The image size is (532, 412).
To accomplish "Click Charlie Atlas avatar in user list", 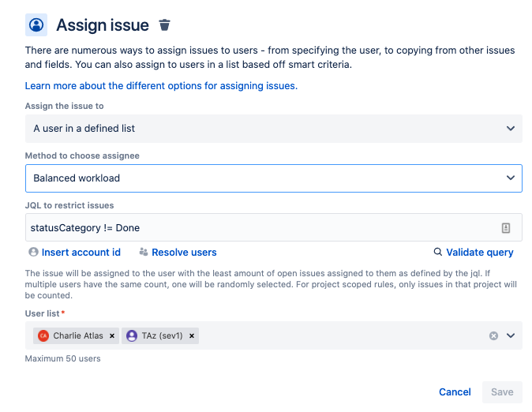I will point(43,335).
